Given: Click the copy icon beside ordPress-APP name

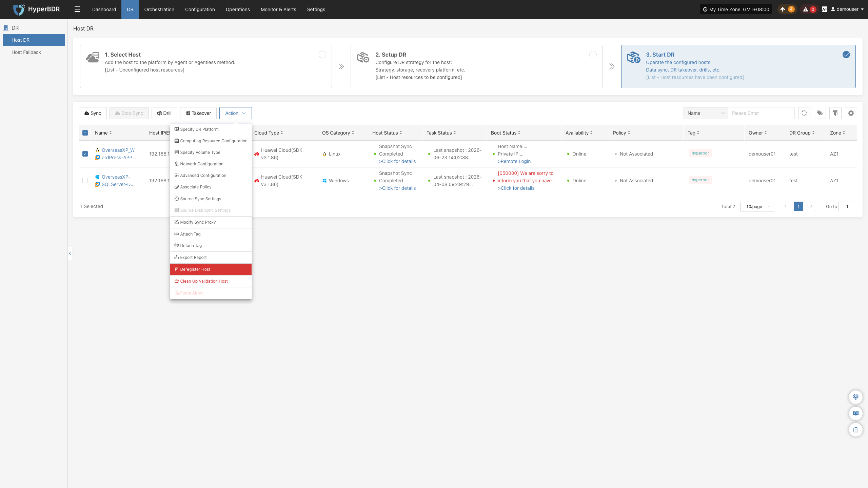Looking at the screenshot, I should coord(97,158).
